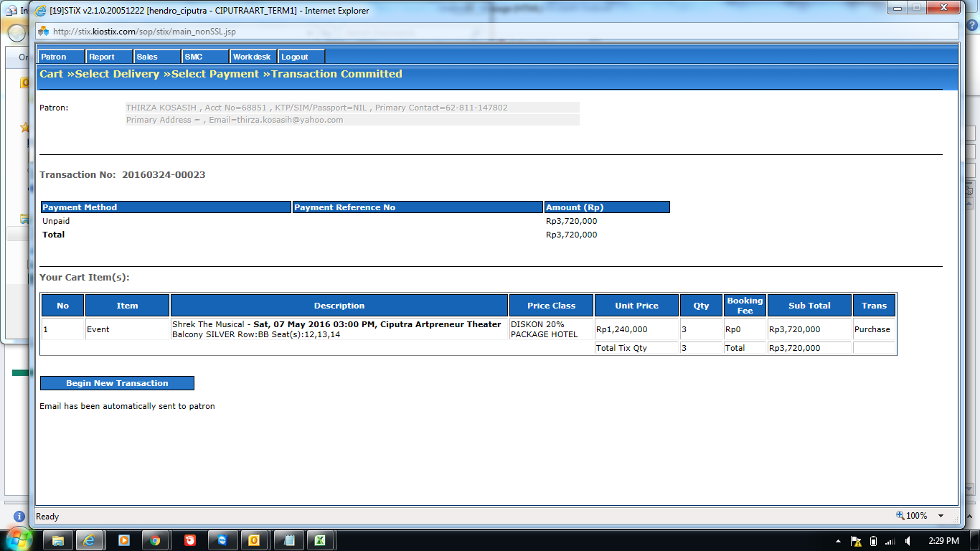Click the Sales menu item
The image size is (980, 551).
(147, 57)
